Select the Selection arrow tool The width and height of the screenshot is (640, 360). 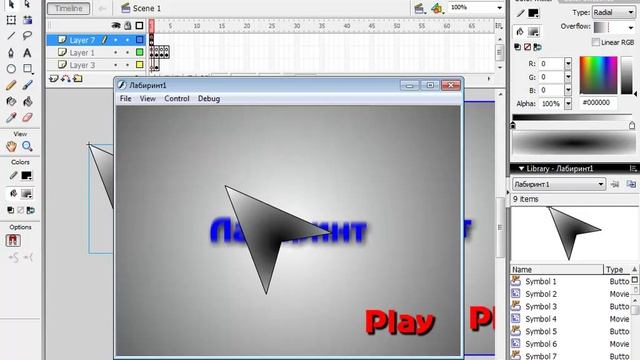click(11, 4)
